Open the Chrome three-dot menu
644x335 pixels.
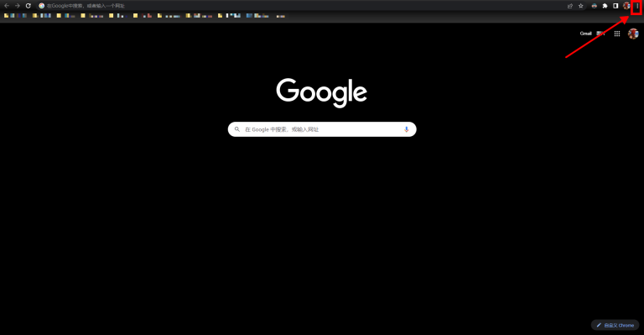click(x=637, y=6)
